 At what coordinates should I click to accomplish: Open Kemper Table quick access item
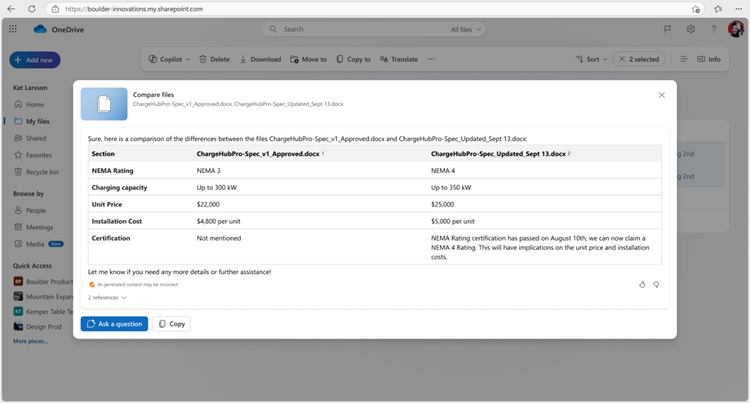coord(43,312)
